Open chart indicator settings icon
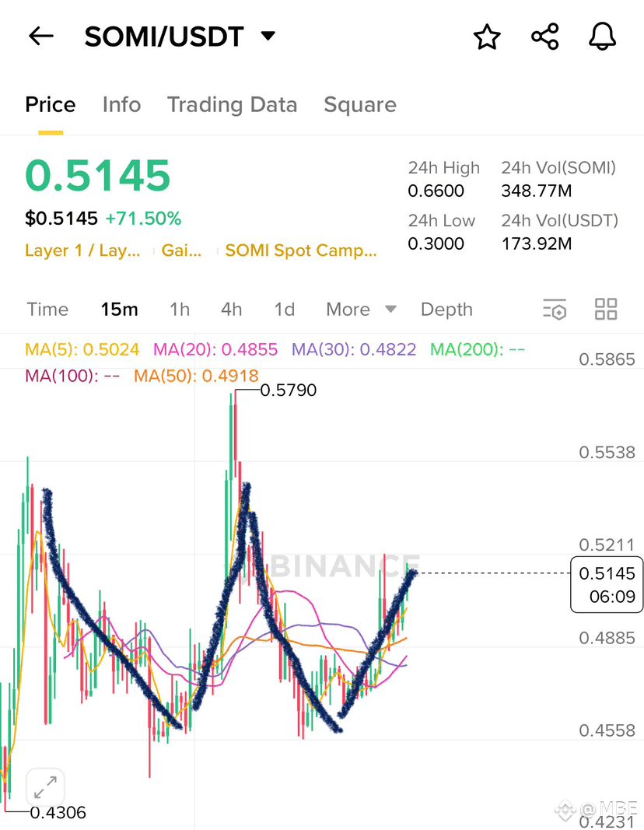Viewport: 644px width, 830px height. tap(555, 309)
